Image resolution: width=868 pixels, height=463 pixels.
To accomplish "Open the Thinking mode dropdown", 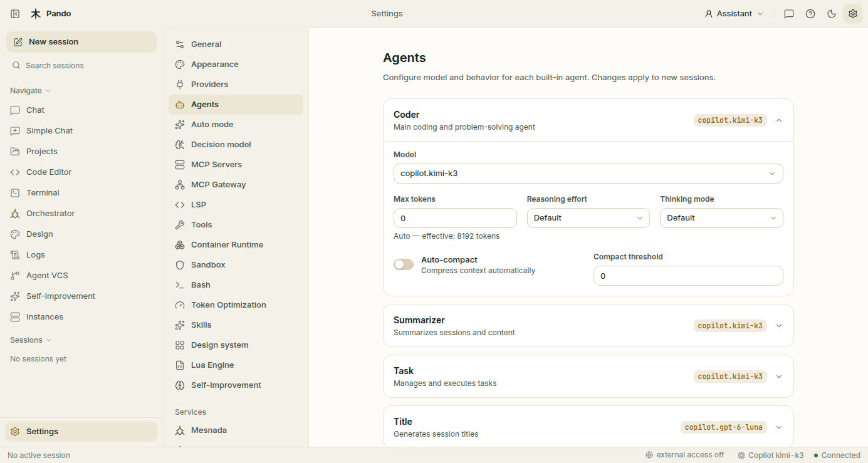I will tap(721, 218).
